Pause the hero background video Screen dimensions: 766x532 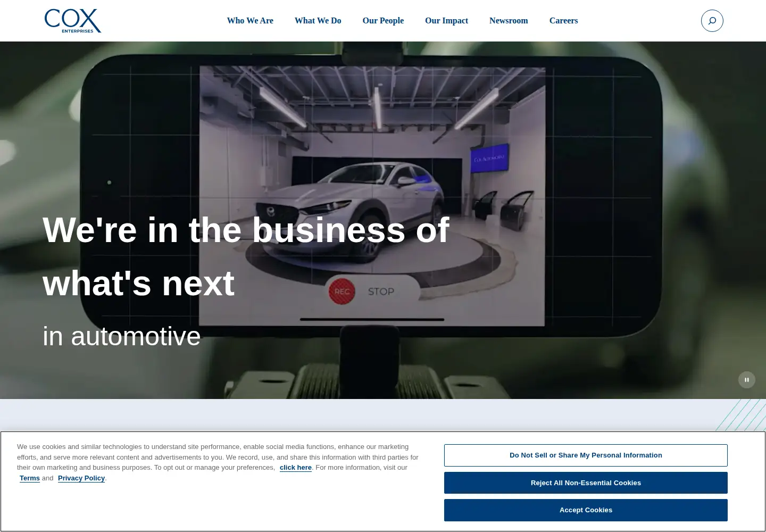[747, 380]
